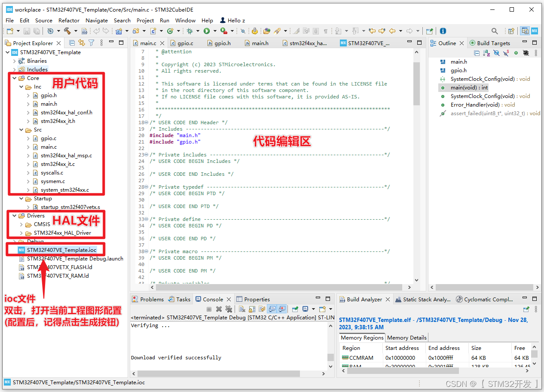
Task: Click the Build hammer icon in the toolbar
Action: click(67, 31)
